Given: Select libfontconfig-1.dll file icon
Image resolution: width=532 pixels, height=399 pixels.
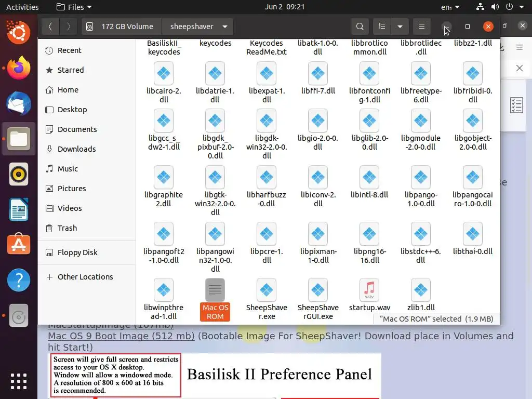Looking at the screenshot, I should coord(369,73).
